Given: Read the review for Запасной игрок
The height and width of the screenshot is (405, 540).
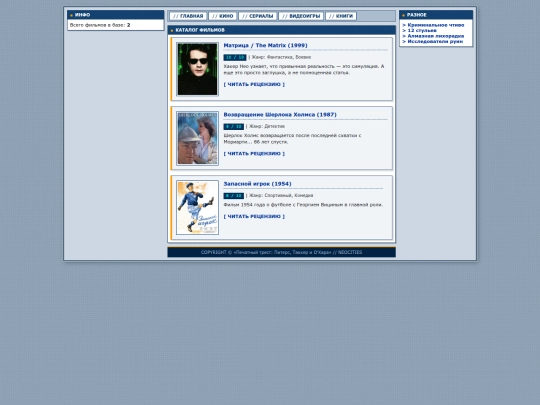Looking at the screenshot, I should pyautogui.click(x=254, y=217).
